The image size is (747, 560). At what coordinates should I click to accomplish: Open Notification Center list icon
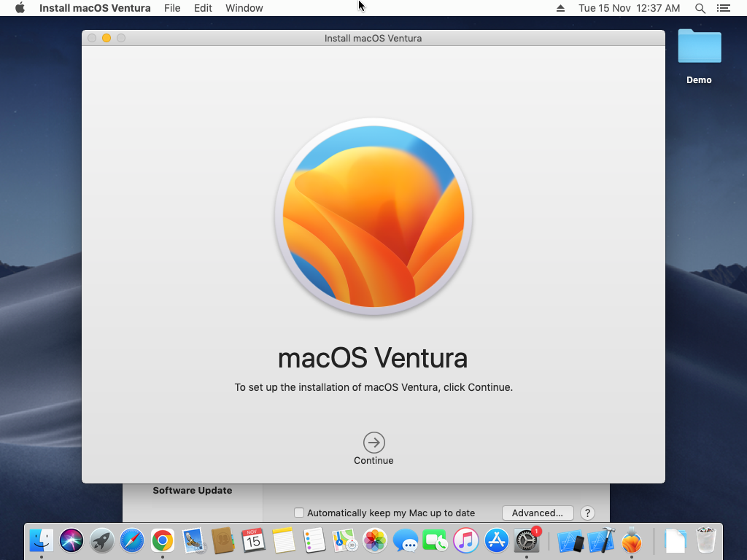tap(724, 8)
